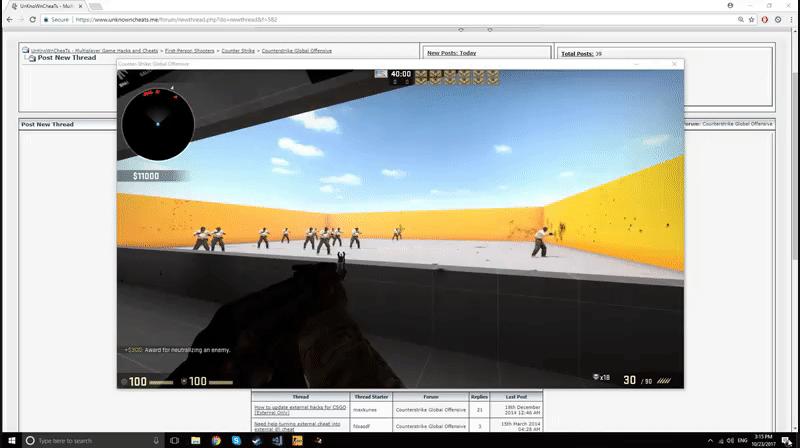Screen dimensions: 800x448
Task: Open 'Need help turning external cheat' thread
Action: [297, 426]
